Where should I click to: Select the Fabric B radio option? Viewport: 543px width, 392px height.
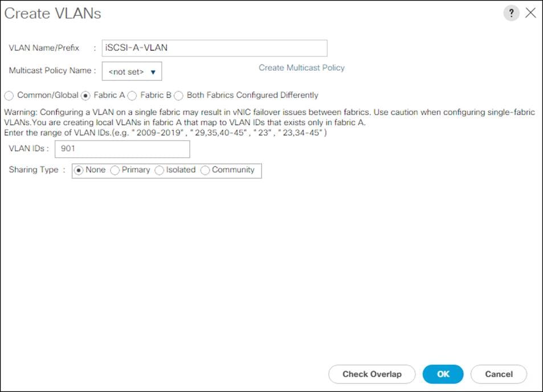[132, 96]
